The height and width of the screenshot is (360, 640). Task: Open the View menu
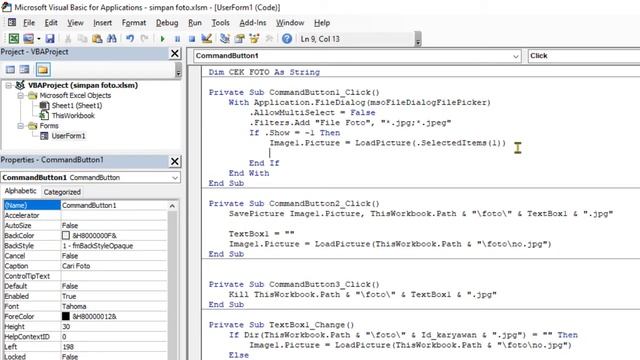click(x=76, y=23)
